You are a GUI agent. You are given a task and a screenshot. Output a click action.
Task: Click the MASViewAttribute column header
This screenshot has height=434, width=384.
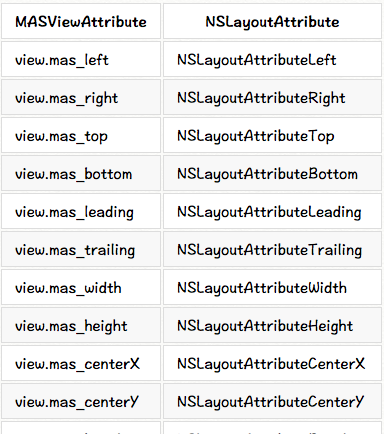click(81, 21)
